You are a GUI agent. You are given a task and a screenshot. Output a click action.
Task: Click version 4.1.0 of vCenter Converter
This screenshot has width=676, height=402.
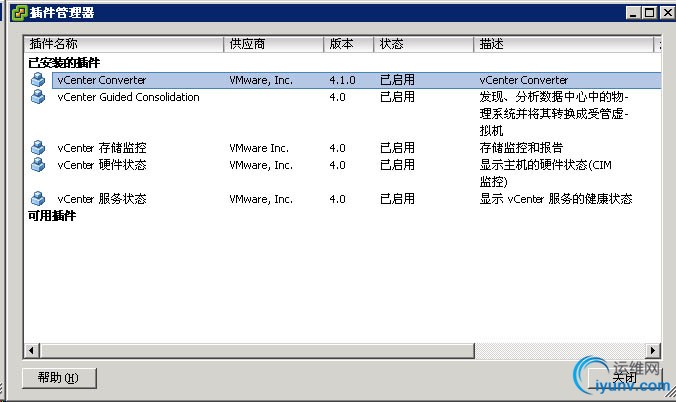point(342,80)
